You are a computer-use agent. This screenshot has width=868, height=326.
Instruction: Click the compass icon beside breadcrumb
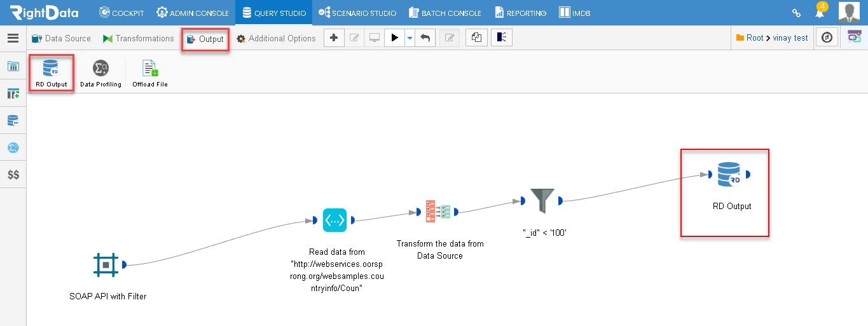[827, 37]
